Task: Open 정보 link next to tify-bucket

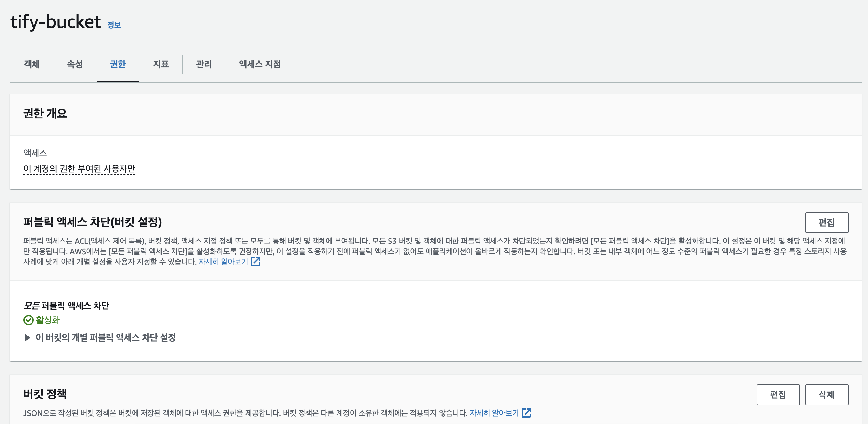Action: [x=114, y=25]
